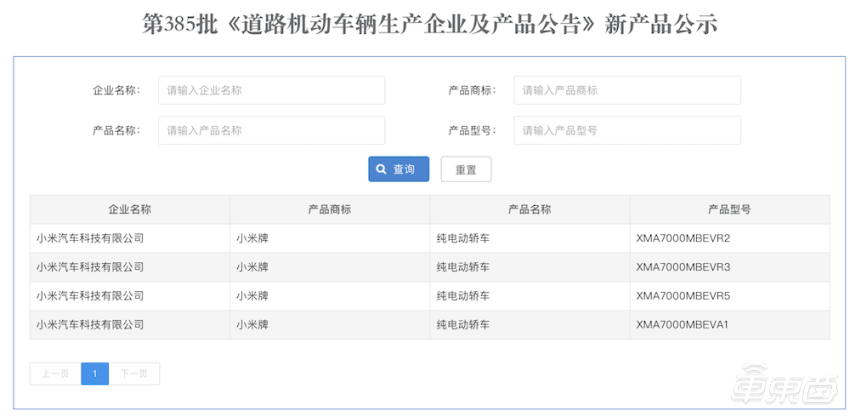Focus the 产品名称 input field
Image resolution: width=850 pixels, height=417 pixels.
click(x=271, y=130)
